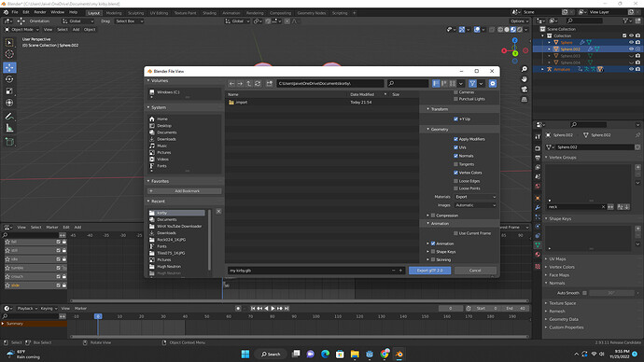The height and width of the screenshot is (362, 644).
Task: Switch to the Sculpting workspace tab
Action: point(135,13)
